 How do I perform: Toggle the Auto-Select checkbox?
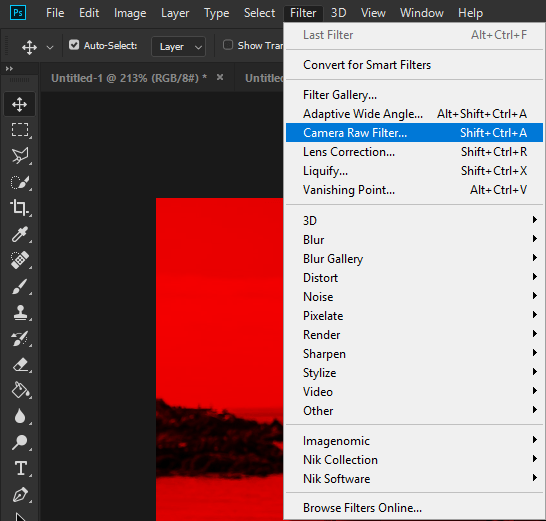tap(74, 45)
